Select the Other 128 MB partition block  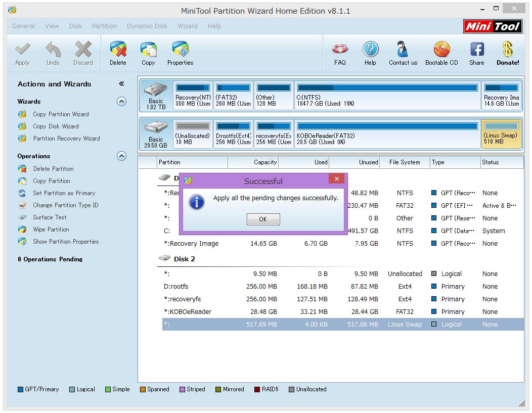tap(274, 96)
